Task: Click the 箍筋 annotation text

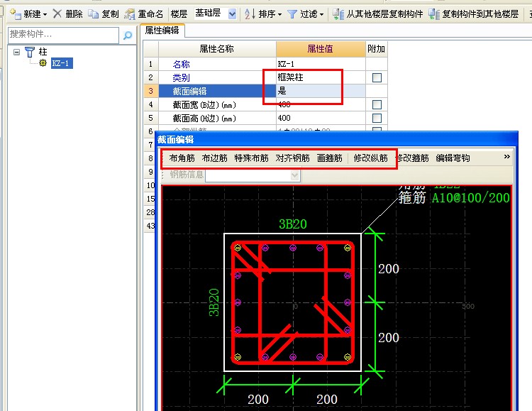Action: (412, 197)
